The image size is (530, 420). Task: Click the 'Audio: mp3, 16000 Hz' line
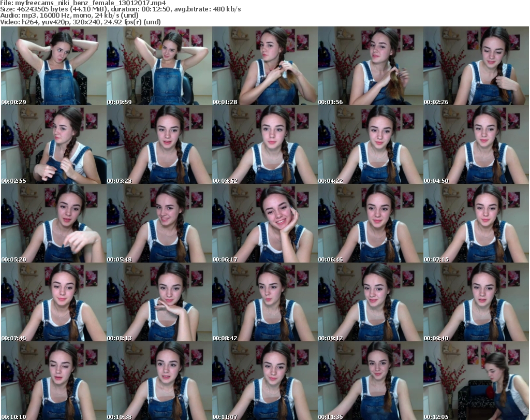[69, 16]
